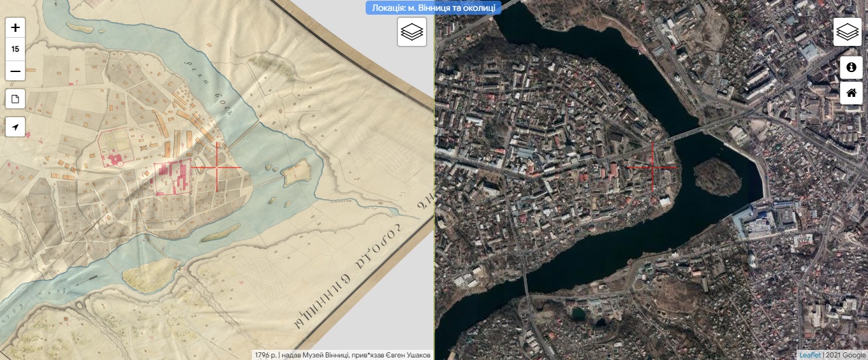The height and width of the screenshot is (360, 868).
Task: Open the historical map layers switcher
Action: (x=411, y=32)
